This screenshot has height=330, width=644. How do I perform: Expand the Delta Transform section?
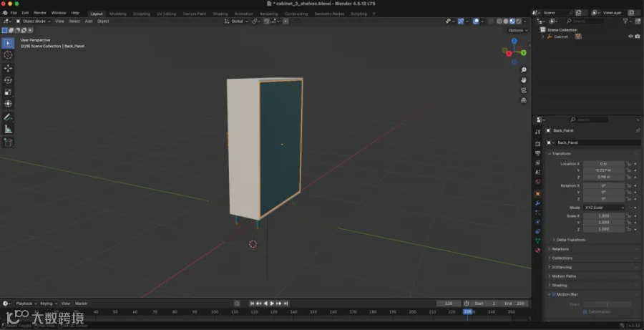[569, 240]
